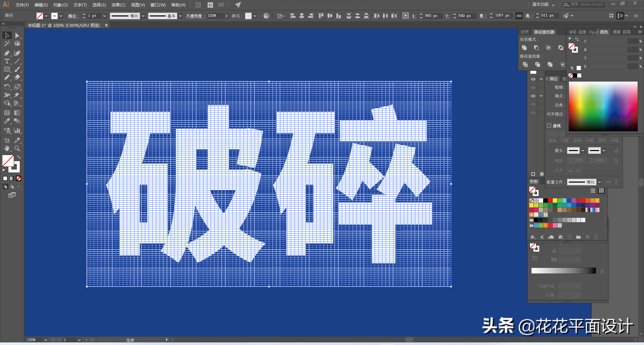Open the 等比 variable width profile dropdown

point(143,16)
